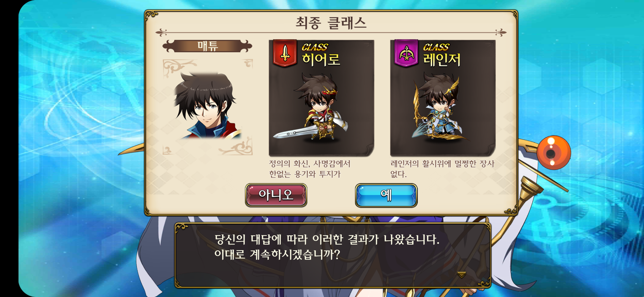This screenshot has height=297, width=644.
Task: Click the right ornament of title divider
Action: point(501,33)
